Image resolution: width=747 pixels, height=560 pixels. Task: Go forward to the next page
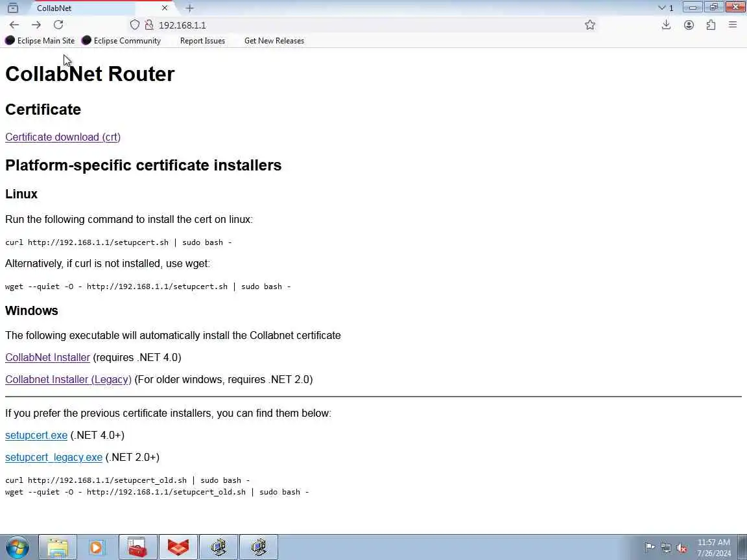[36, 25]
